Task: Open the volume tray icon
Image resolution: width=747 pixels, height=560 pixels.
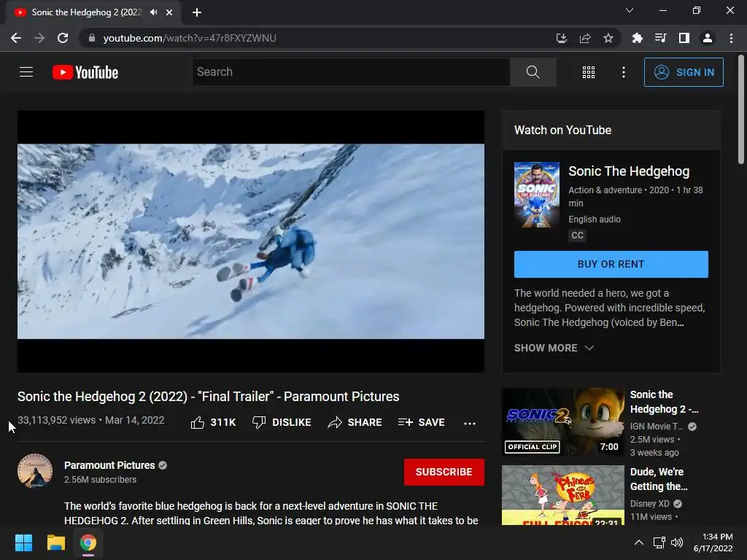Action: pos(676,542)
